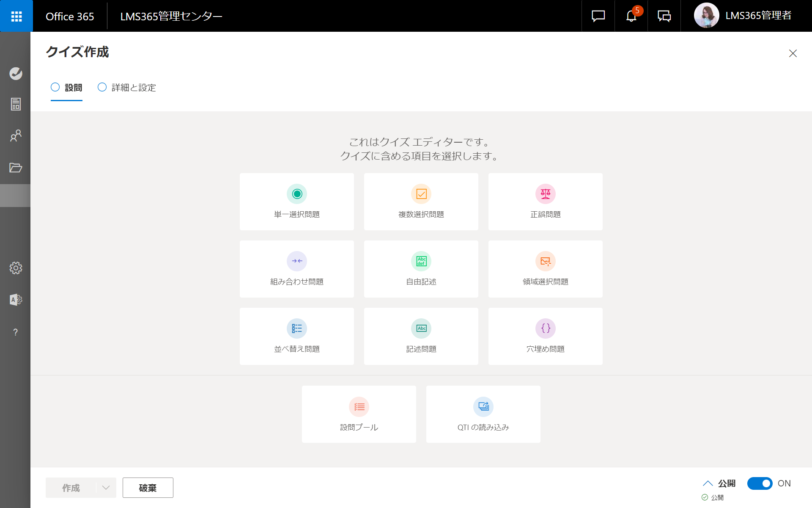The width and height of the screenshot is (812, 508).
Task: Switch to the 設問 tab
Action: (67, 88)
